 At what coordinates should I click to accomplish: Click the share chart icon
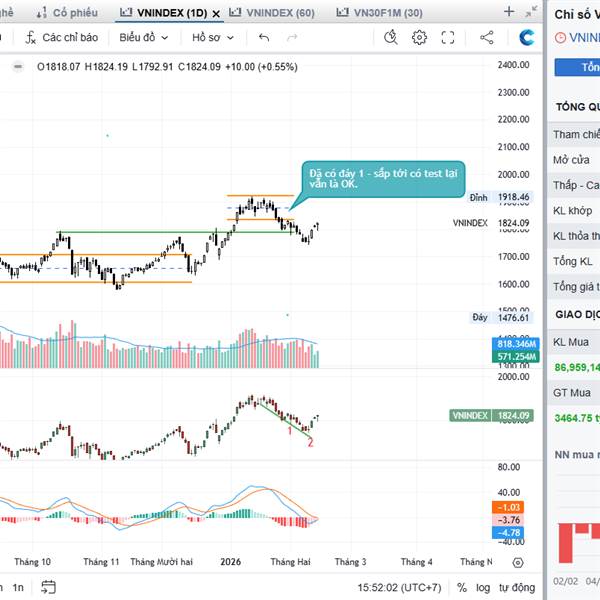(x=487, y=38)
